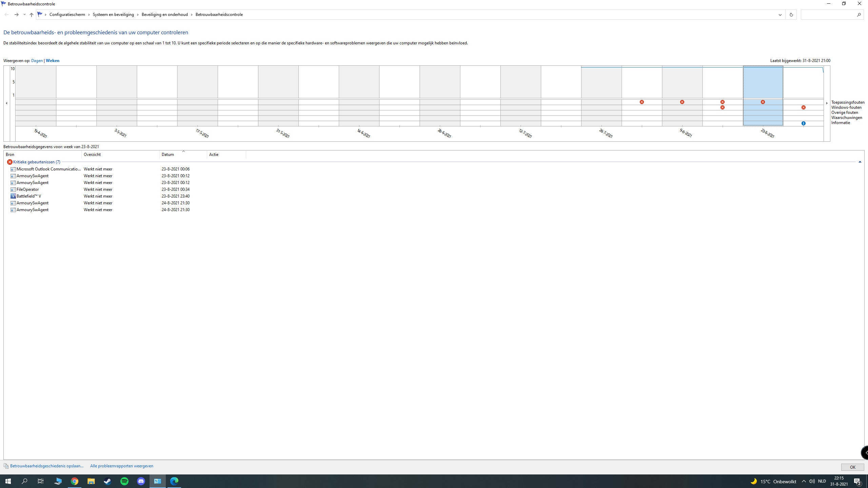The height and width of the screenshot is (488, 868).
Task: Click the Forward navigation arrow
Action: (x=16, y=15)
